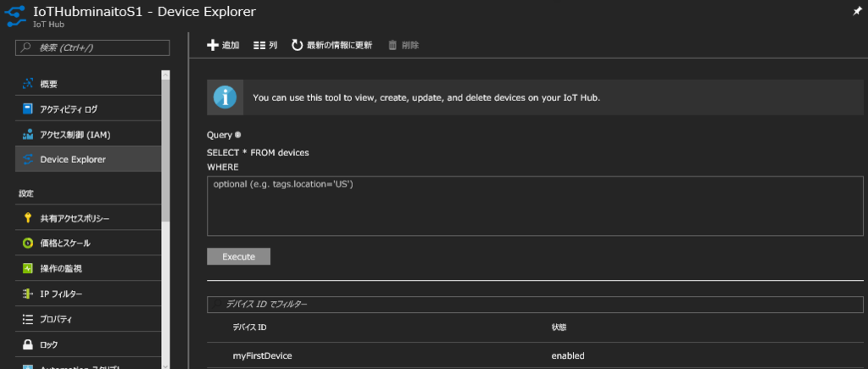Click the 追加 label in the toolbar
The width and height of the screenshot is (868, 369).
(x=231, y=46)
